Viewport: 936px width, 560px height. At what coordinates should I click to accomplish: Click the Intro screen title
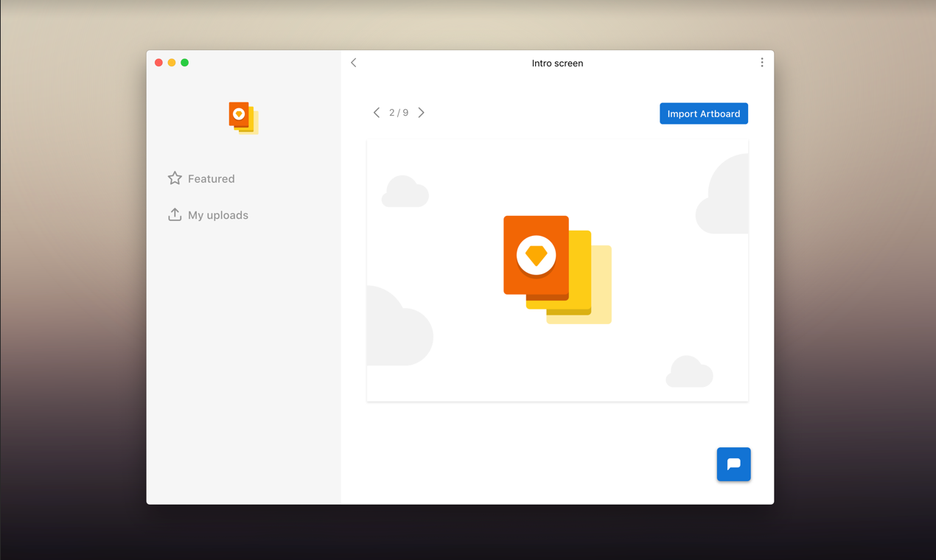[x=557, y=63]
